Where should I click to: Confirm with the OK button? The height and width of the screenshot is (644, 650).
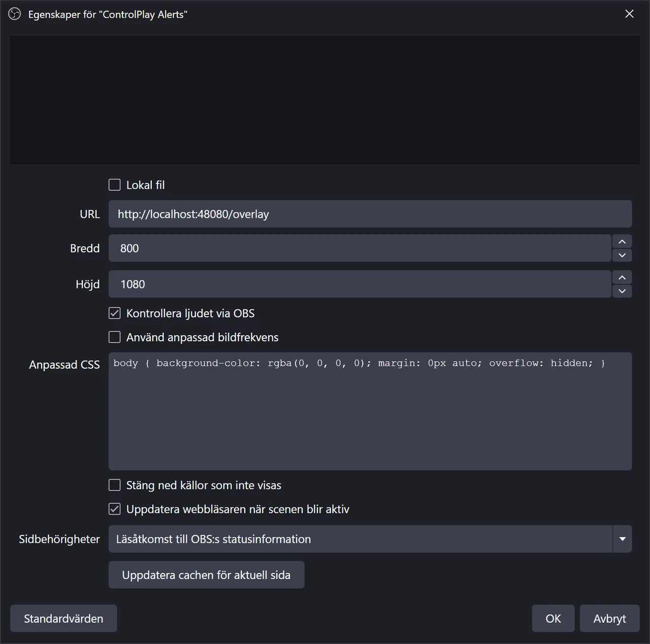553,619
